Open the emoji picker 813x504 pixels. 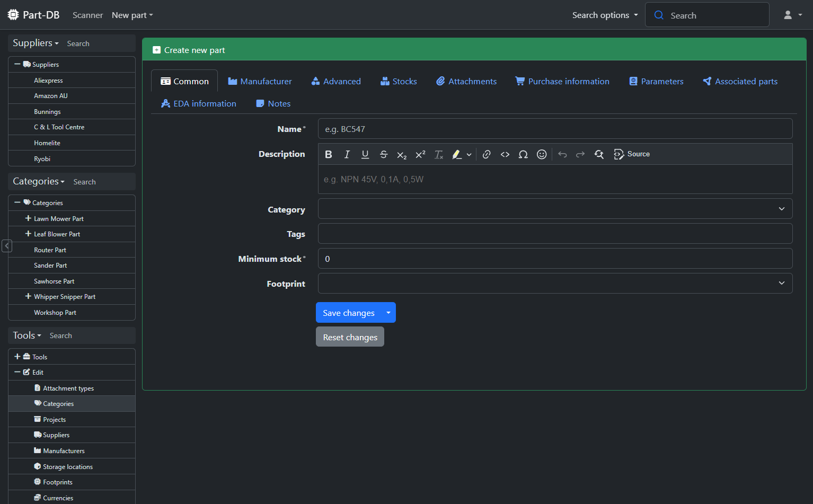(542, 154)
